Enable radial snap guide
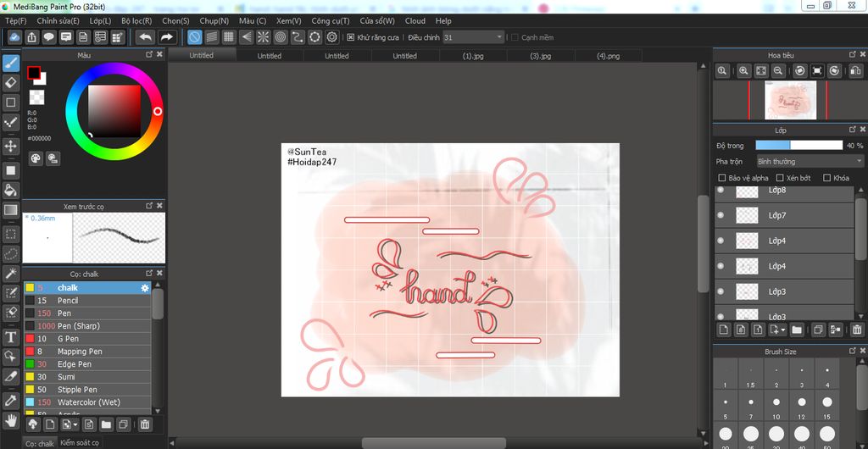 (263, 37)
